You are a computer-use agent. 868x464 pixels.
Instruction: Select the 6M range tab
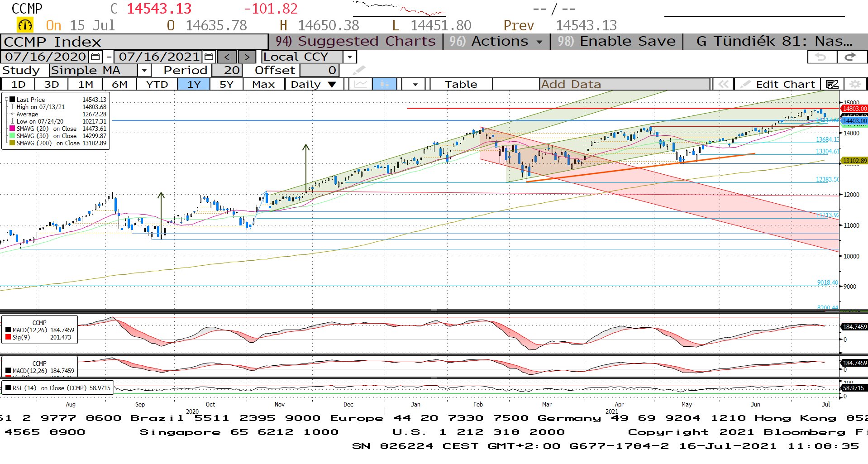pos(119,84)
